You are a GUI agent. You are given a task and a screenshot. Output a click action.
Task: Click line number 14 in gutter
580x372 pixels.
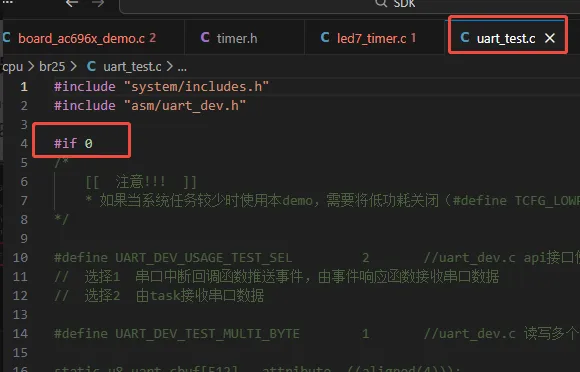click(x=20, y=334)
